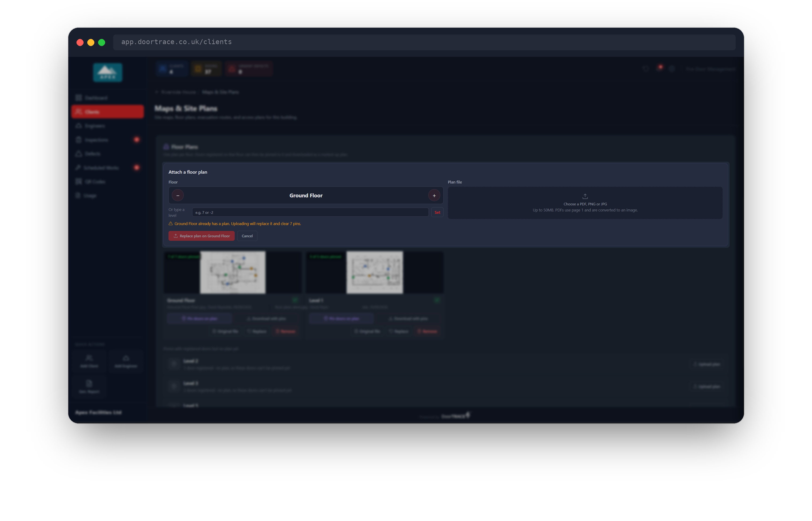
Task: Click the Apex logo in the sidebar
Action: [107, 72]
